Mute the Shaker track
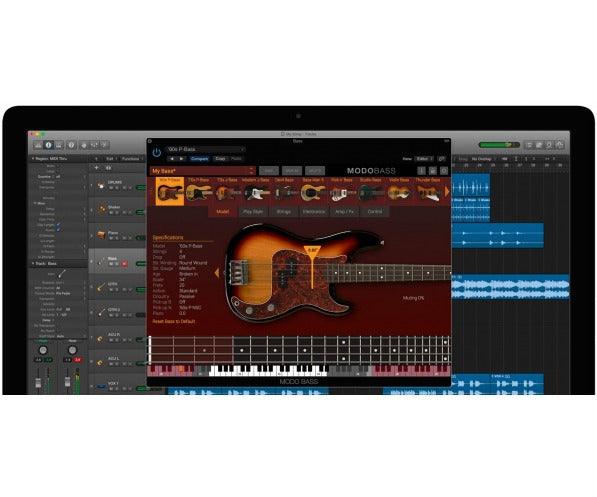 tap(111, 212)
